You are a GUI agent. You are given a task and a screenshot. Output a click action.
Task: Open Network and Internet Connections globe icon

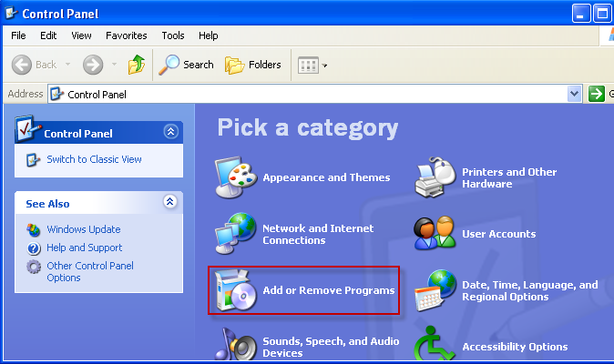point(236,233)
